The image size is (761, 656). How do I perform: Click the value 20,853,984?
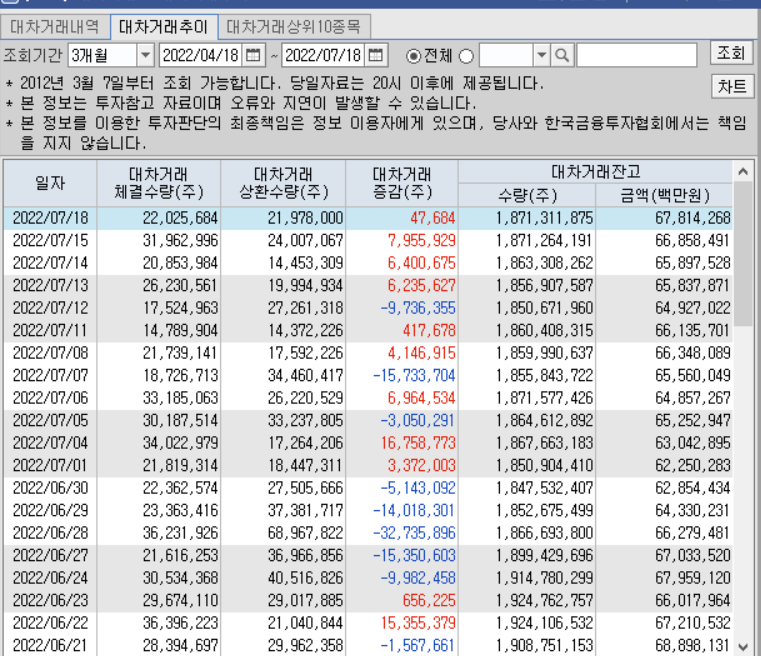(180, 263)
